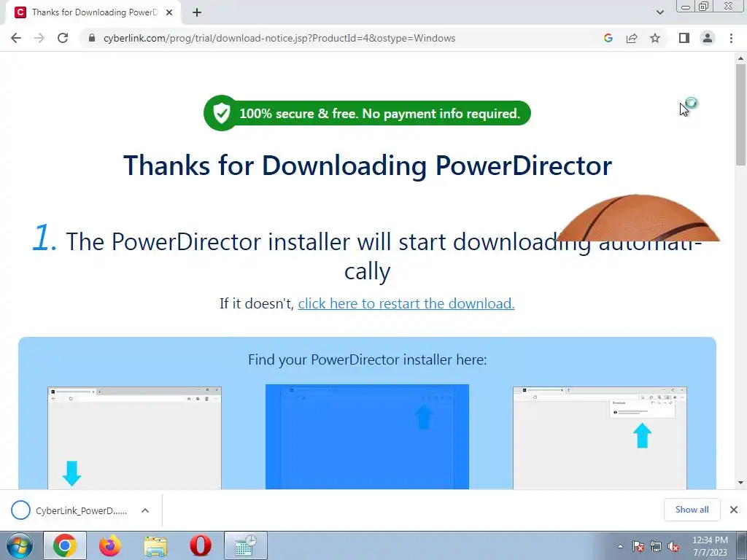Launch Opera from the taskbar
Viewport: 747px width, 560px height.
point(201,545)
